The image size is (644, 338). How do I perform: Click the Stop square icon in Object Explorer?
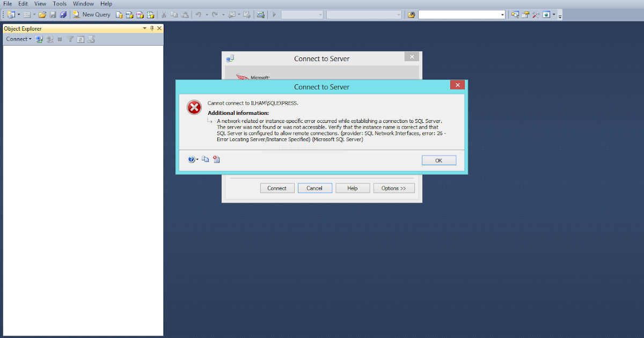(x=60, y=39)
